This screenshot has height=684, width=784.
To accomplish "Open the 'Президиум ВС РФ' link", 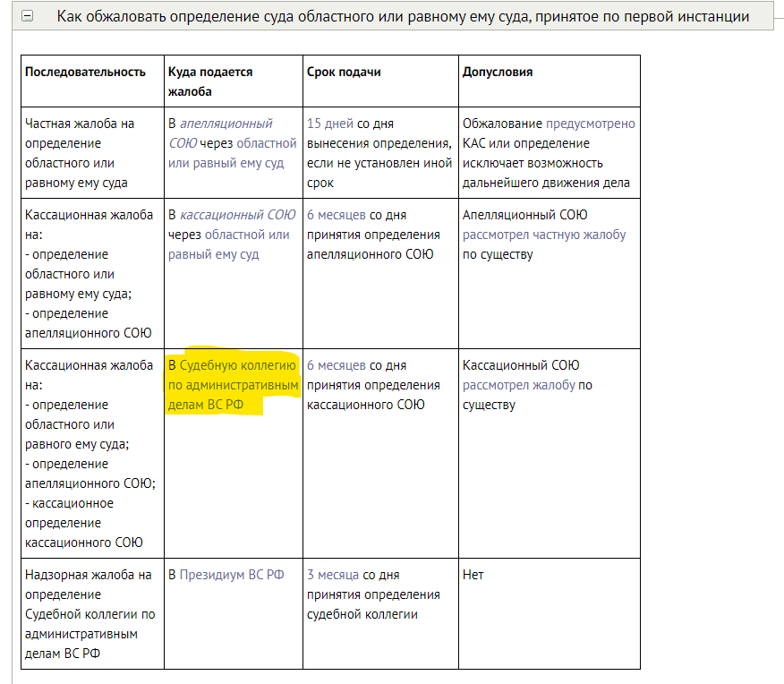I will [232, 575].
